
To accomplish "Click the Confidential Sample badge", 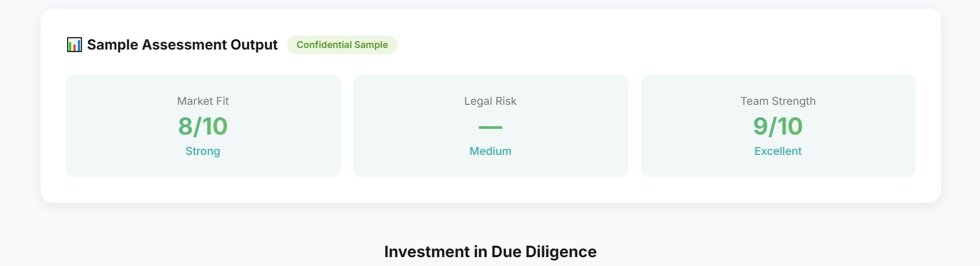I will click(342, 45).
